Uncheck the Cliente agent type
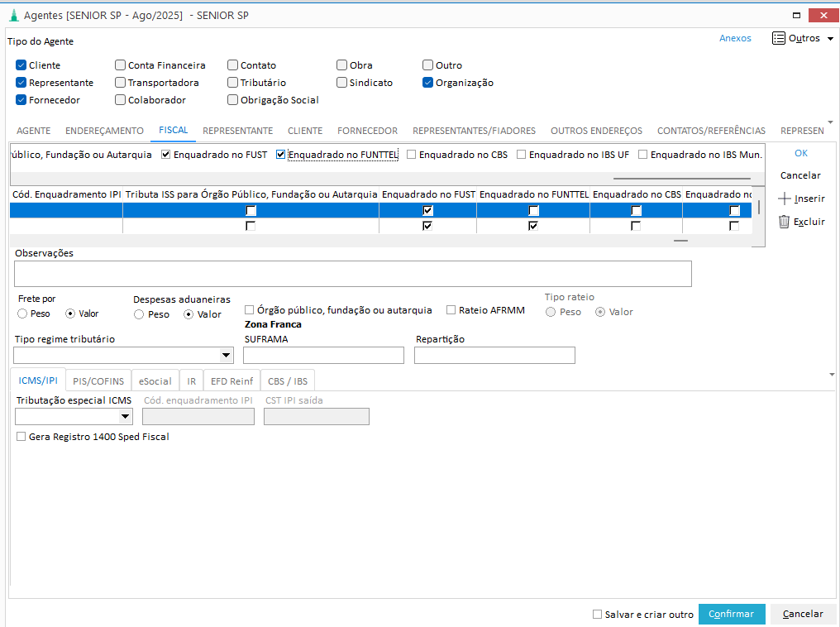The height and width of the screenshot is (627, 840). [x=21, y=65]
